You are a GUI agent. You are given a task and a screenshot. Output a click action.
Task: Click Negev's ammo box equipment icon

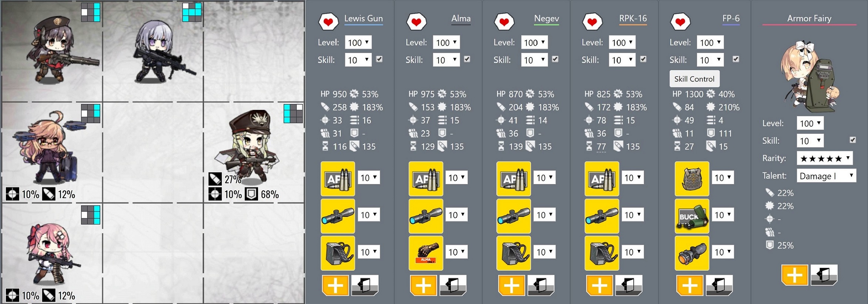(513, 253)
